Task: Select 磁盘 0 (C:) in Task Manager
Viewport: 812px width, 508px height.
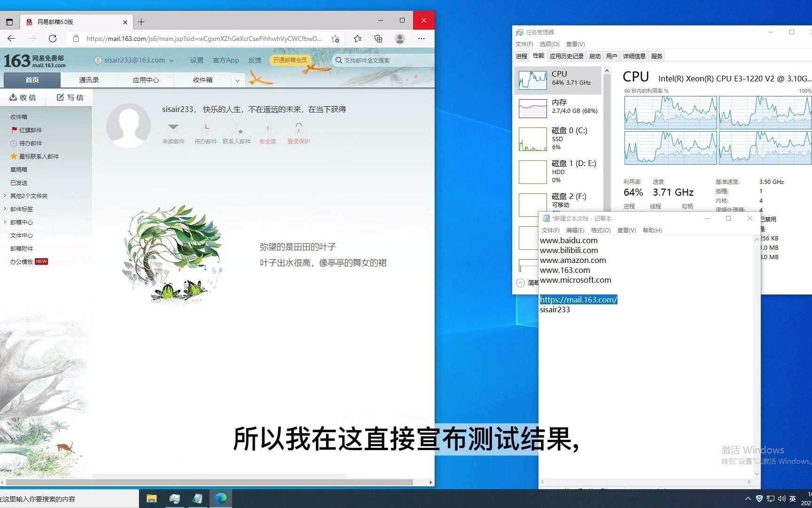Action: click(x=558, y=139)
